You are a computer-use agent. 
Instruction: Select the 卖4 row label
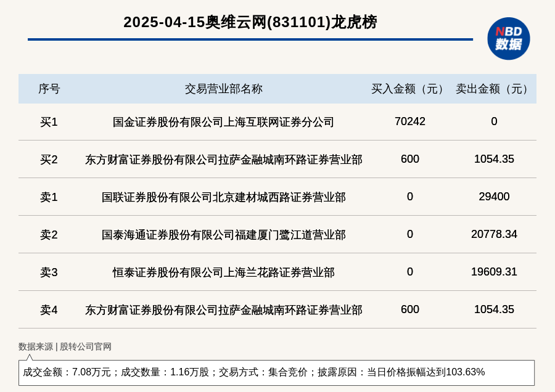coord(49,310)
